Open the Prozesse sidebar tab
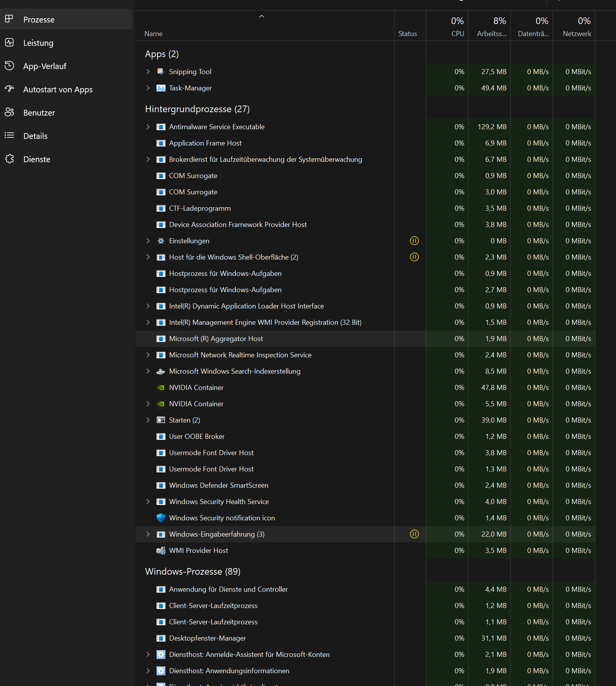This screenshot has height=686, width=616. (x=66, y=19)
